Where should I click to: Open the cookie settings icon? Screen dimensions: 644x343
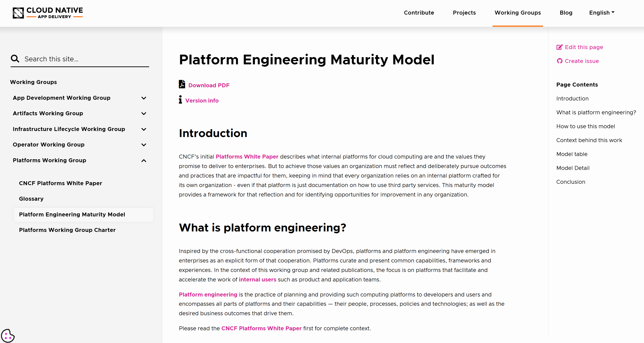point(8,336)
